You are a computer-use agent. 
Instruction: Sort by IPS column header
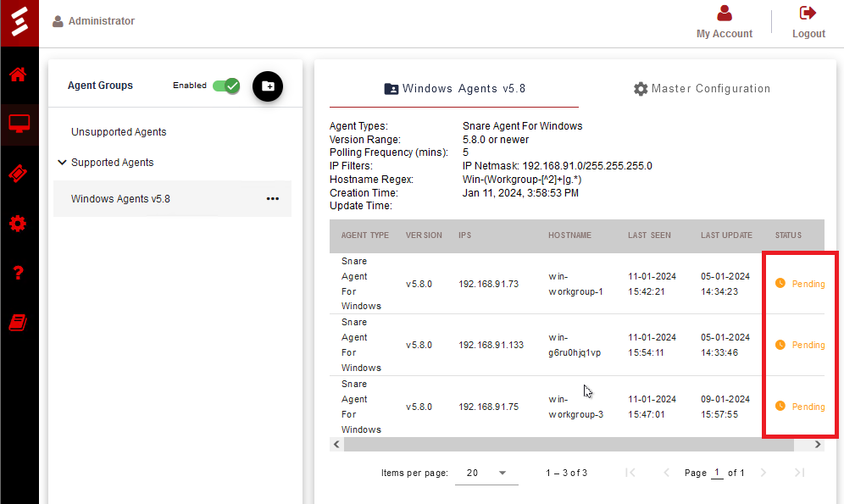pos(464,235)
